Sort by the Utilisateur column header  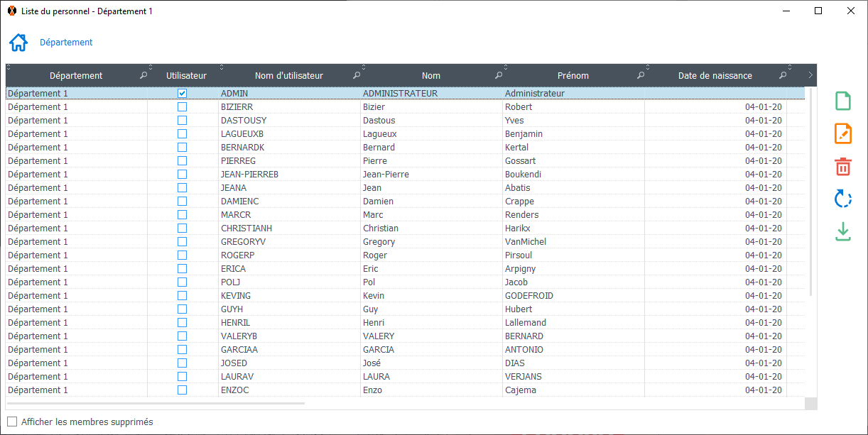(186, 75)
